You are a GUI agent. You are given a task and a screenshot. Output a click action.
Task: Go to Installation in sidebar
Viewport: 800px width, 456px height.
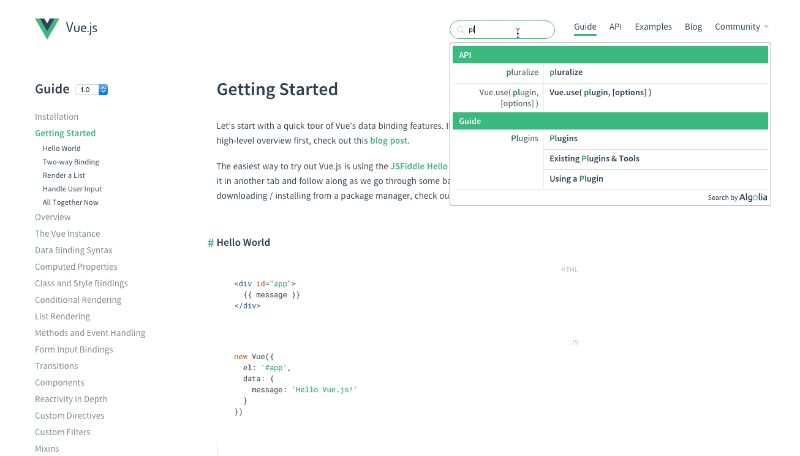[57, 117]
